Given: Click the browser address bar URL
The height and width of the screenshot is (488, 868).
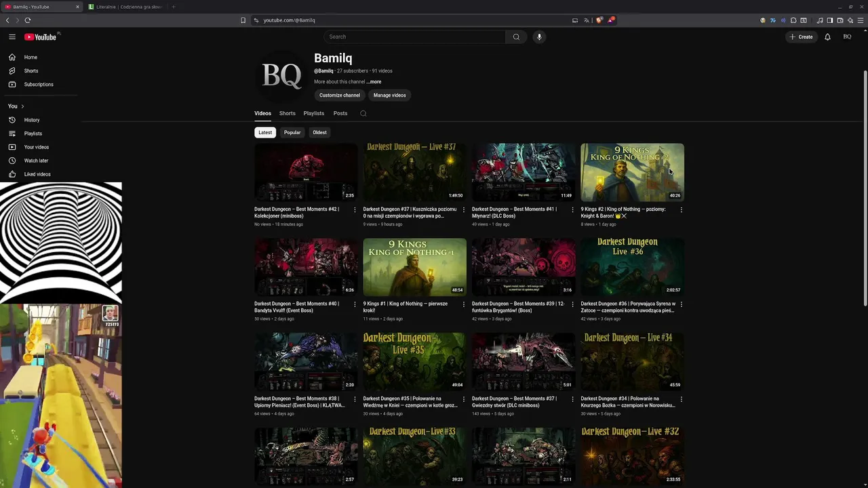Looking at the screenshot, I should pos(289,20).
